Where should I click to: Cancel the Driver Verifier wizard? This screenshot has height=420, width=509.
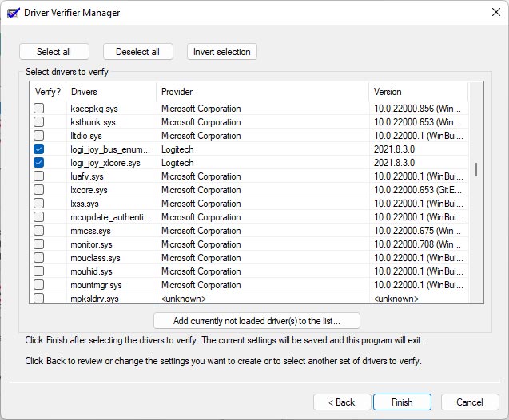[x=470, y=402]
